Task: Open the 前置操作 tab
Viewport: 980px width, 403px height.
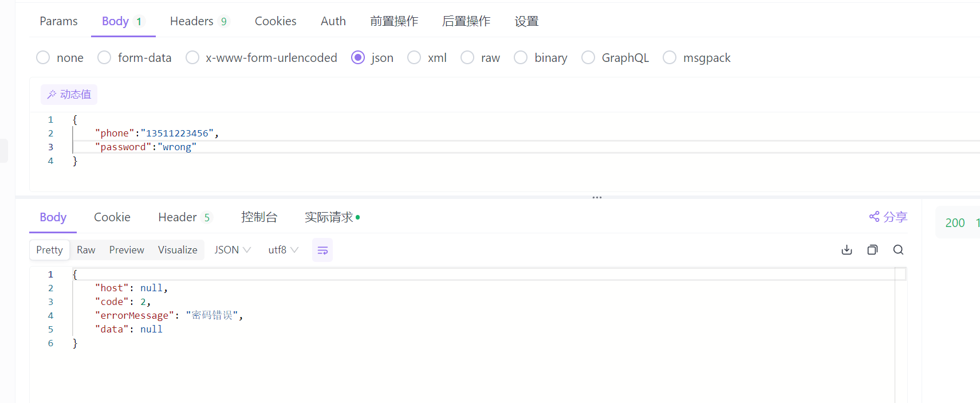Action: (x=394, y=21)
